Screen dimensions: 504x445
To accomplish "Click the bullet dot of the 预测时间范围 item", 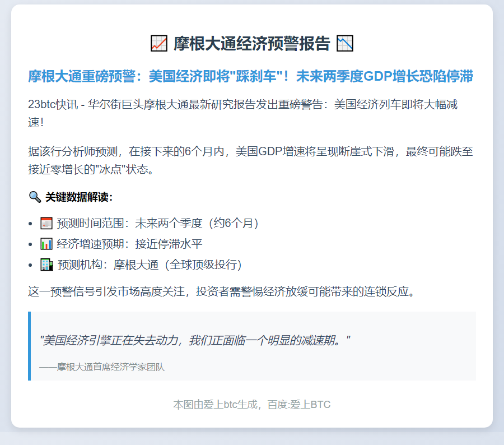I will tap(30, 224).
